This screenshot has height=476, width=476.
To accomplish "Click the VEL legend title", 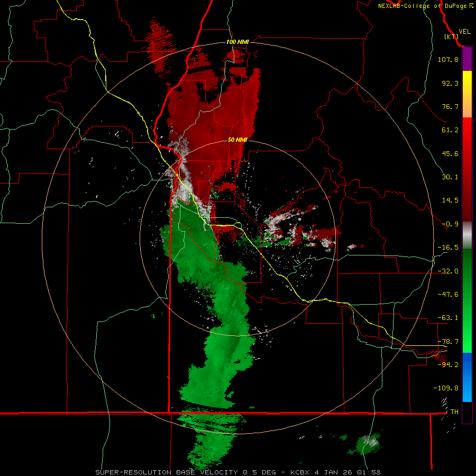I will (464, 32).
